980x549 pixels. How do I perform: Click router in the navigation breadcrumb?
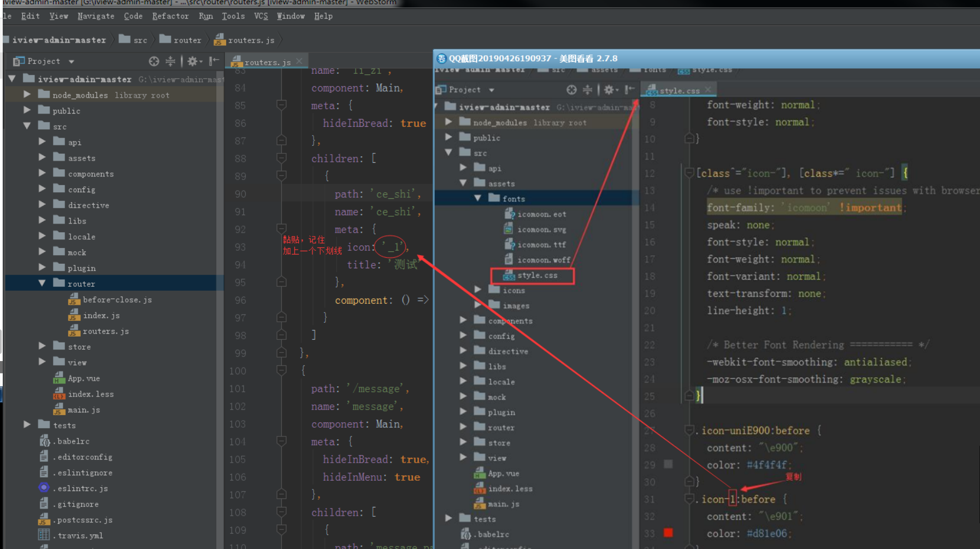point(187,39)
